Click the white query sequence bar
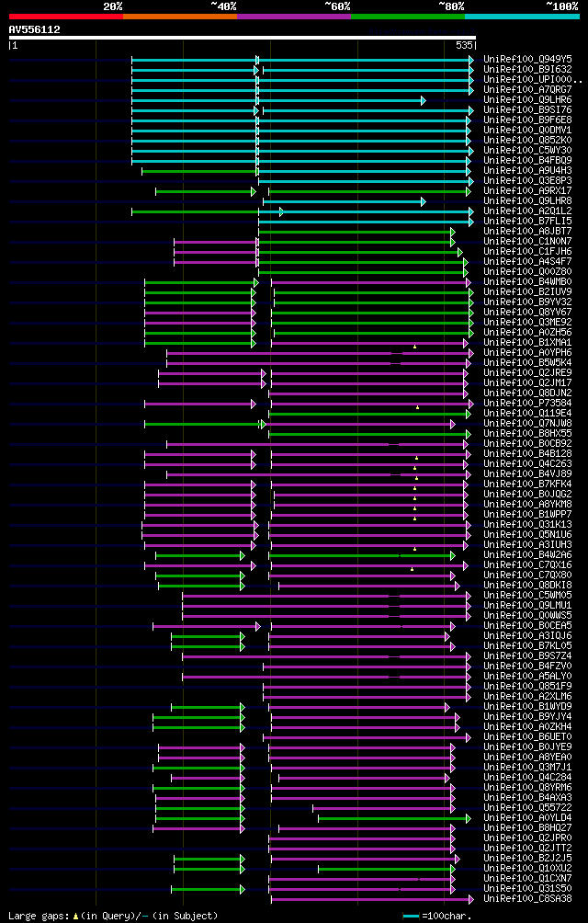 tap(243, 38)
